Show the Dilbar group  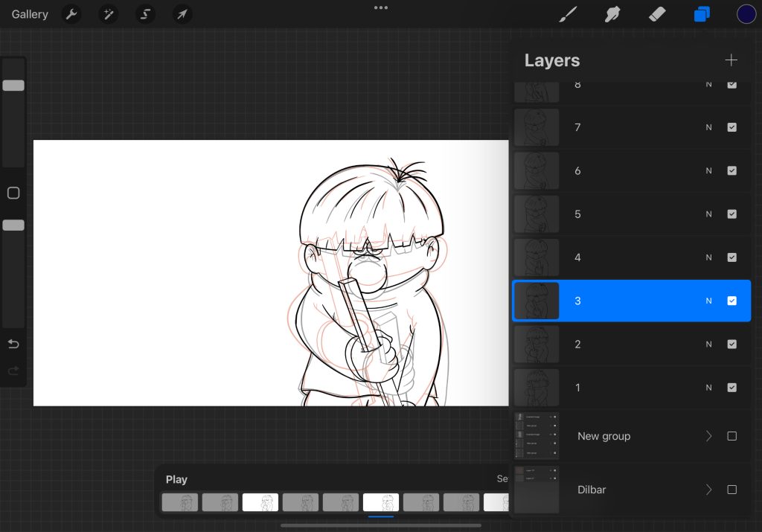pos(731,490)
